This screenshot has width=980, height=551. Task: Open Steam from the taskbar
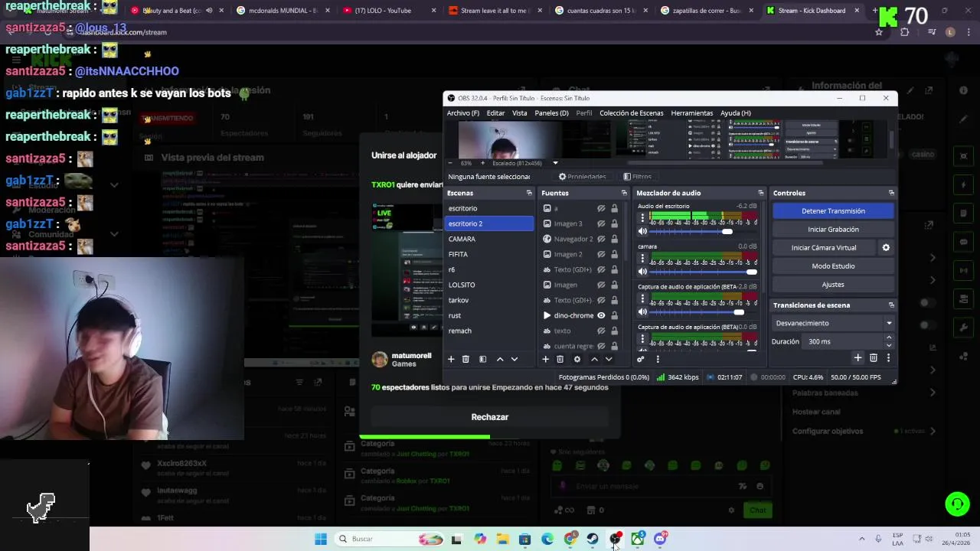pos(593,539)
